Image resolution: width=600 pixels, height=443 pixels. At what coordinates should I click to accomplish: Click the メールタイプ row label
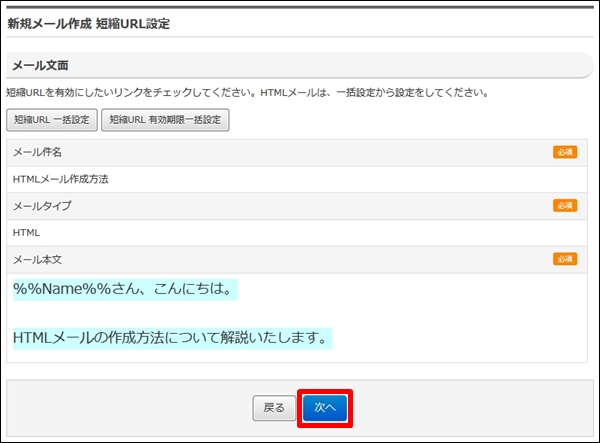pyautogui.click(x=42, y=206)
